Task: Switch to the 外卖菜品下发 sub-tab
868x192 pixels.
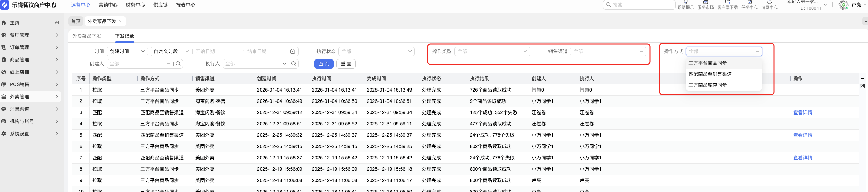Action: (x=87, y=36)
